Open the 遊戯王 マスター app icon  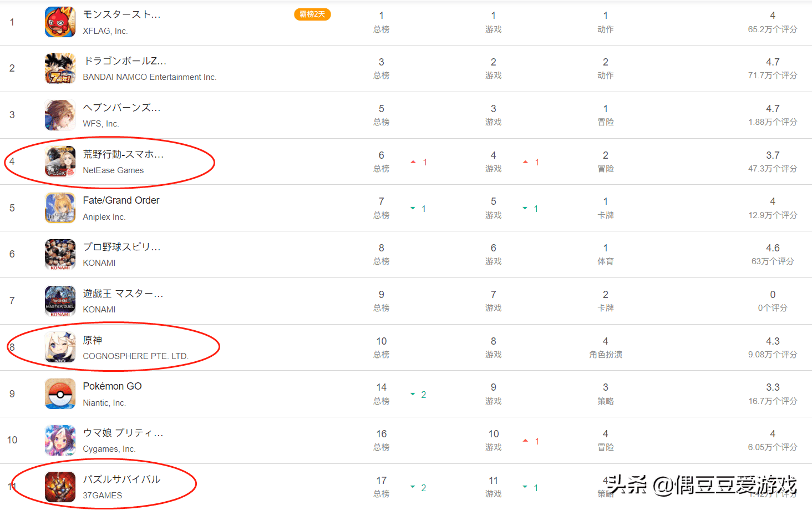click(x=60, y=301)
